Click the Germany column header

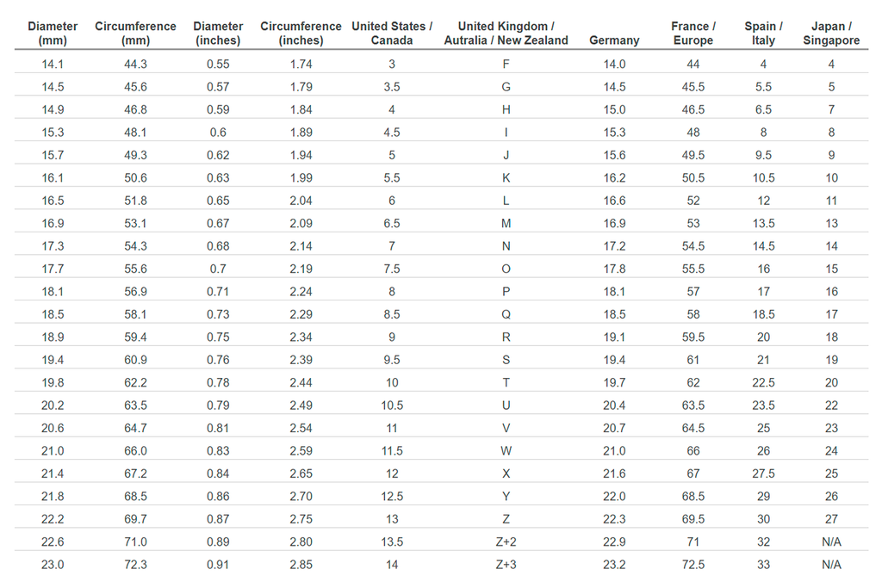614,40
